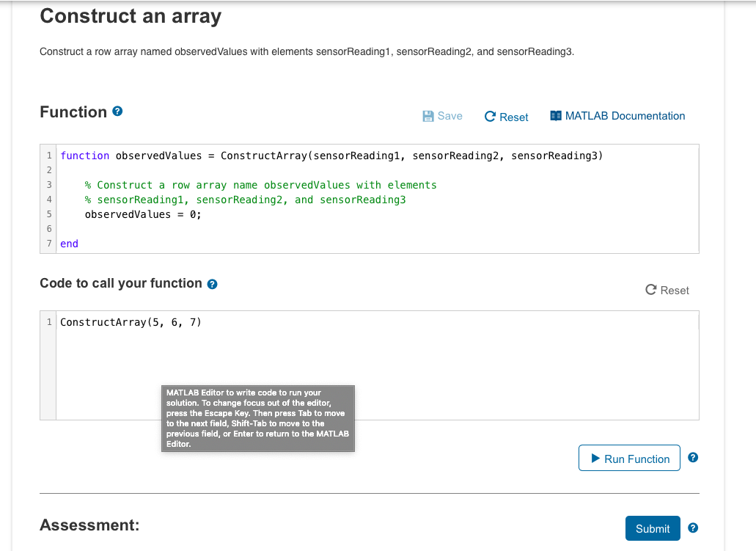Viewport: 756px width, 551px height.
Task: Open the MATLAB Documentation link
Action: 625,116
